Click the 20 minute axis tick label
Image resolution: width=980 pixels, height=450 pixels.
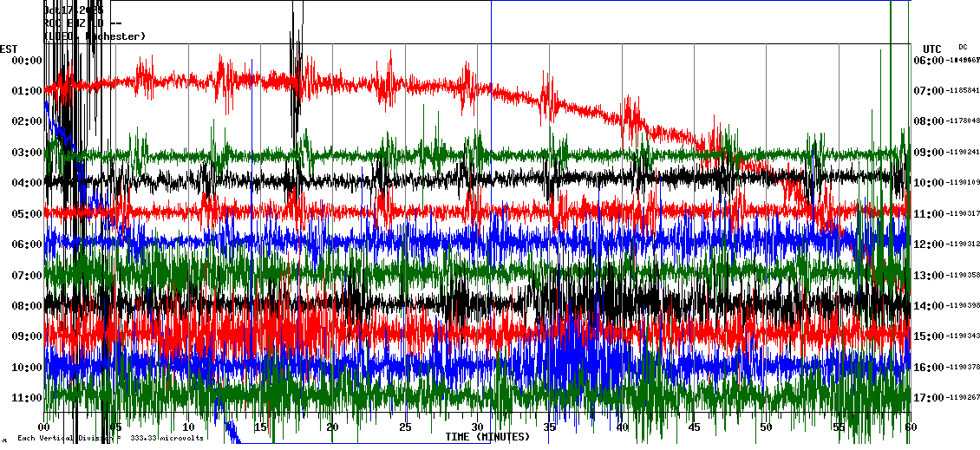coord(332,427)
